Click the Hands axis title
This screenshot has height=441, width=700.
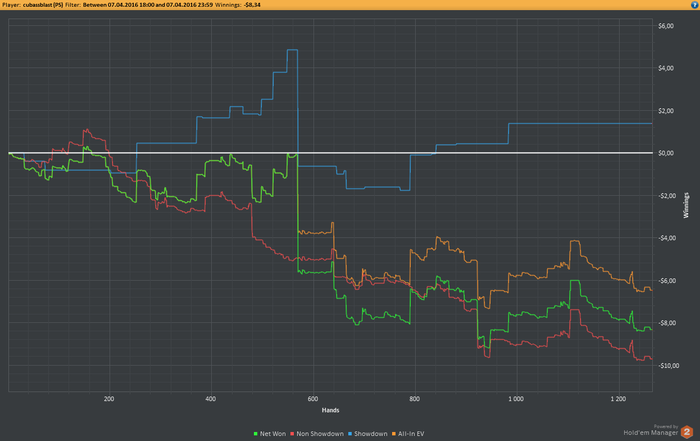point(330,410)
